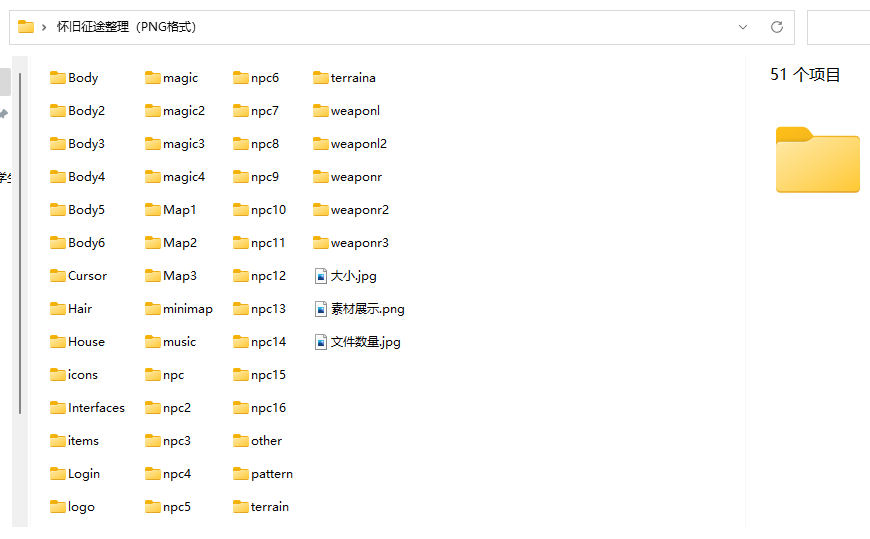Open the address bar history dropdown
The width and height of the screenshot is (870, 539).
[742, 27]
